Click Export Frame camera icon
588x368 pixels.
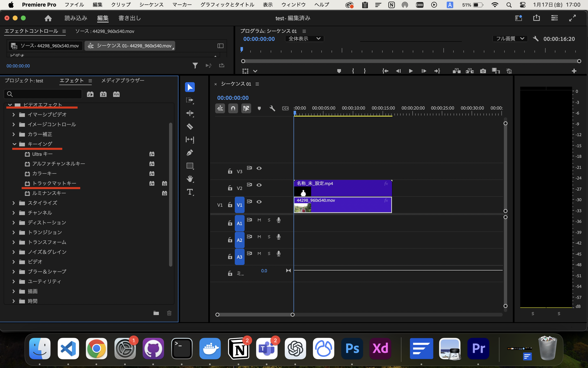click(483, 71)
